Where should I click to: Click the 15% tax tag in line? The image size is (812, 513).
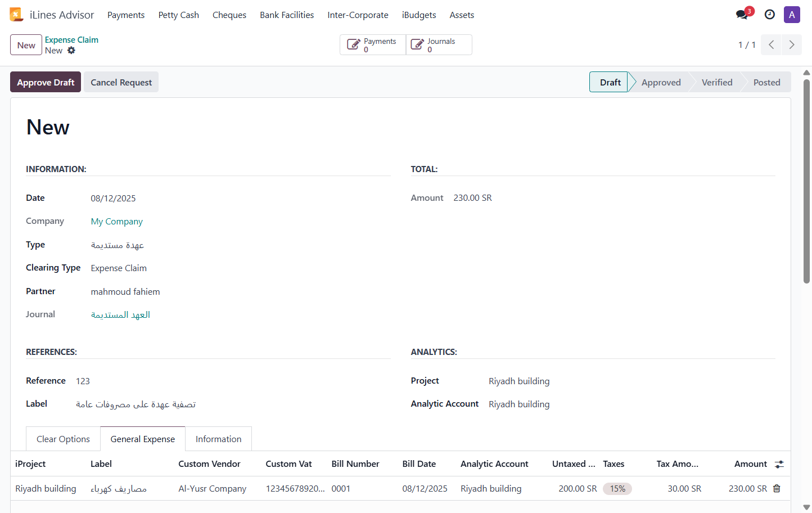(617, 489)
